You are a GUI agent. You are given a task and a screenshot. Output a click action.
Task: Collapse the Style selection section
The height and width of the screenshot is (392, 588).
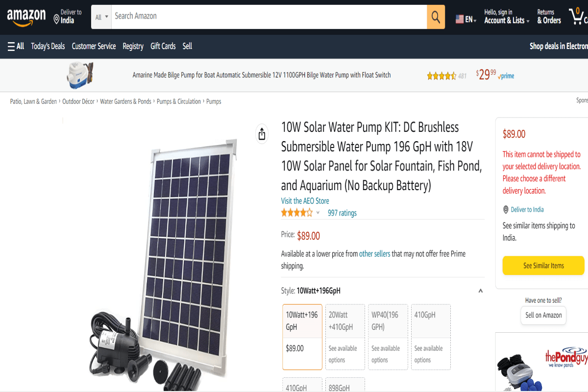(x=480, y=290)
